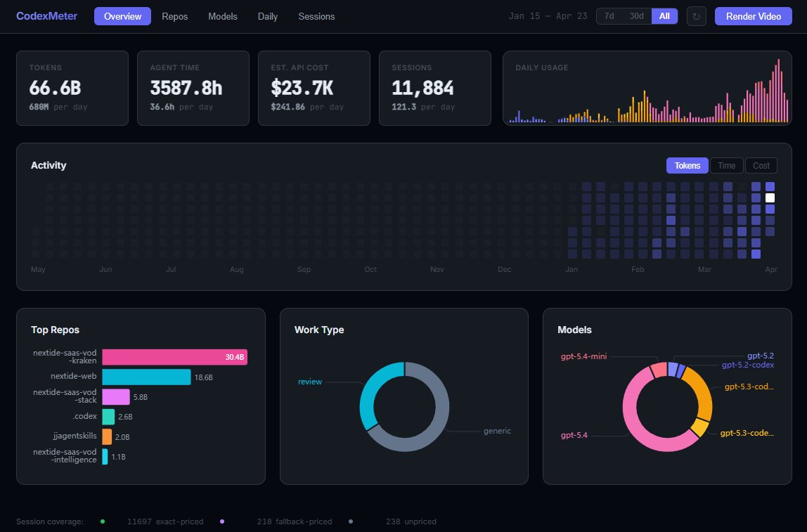Click the white highlighted activity heatmap cell
The image size is (807, 532).
[x=770, y=197]
